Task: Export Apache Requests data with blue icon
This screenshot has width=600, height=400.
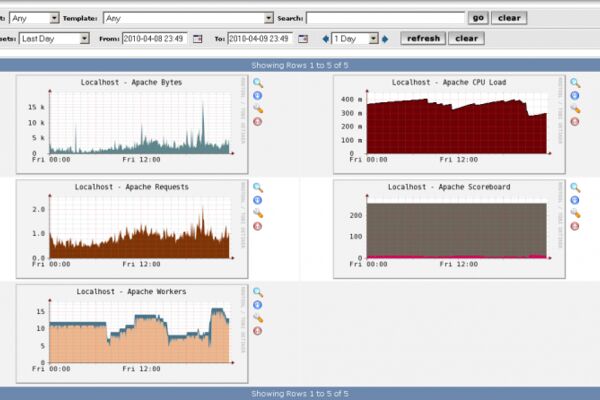Action: point(258,200)
